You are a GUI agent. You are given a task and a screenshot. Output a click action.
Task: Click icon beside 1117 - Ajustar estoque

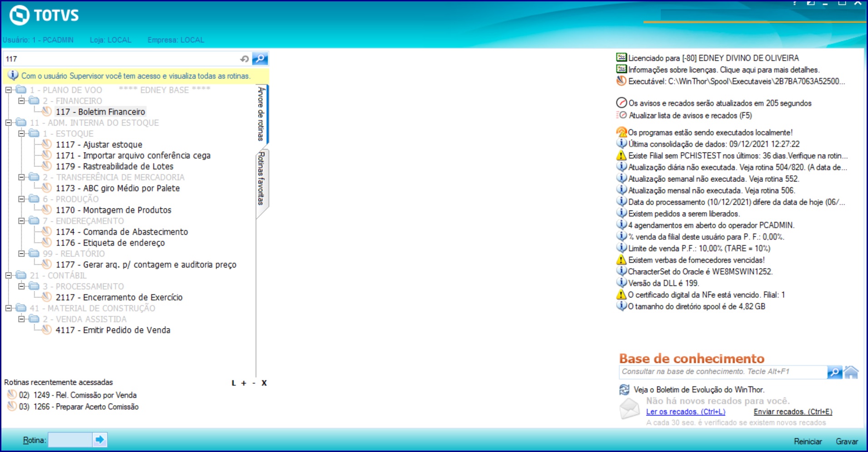coord(47,144)
